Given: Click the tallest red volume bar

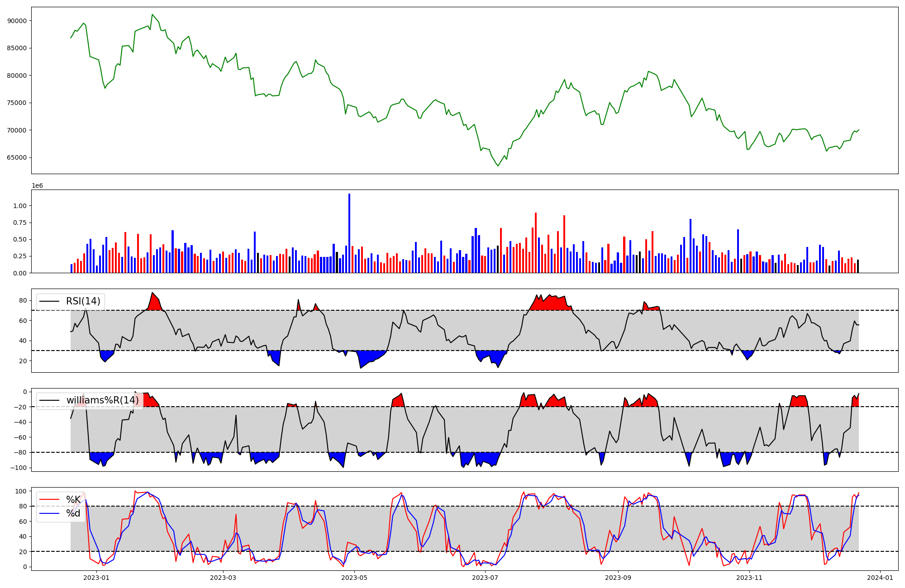Looking at the screenshot, I should tap(536, 242).
